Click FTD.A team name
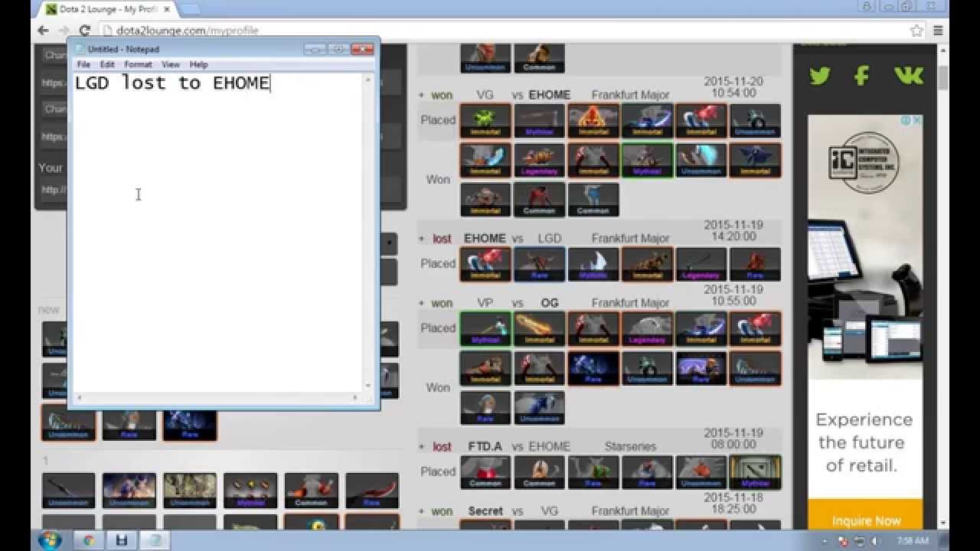Screen dimensions: 980x551 [485, 447]
